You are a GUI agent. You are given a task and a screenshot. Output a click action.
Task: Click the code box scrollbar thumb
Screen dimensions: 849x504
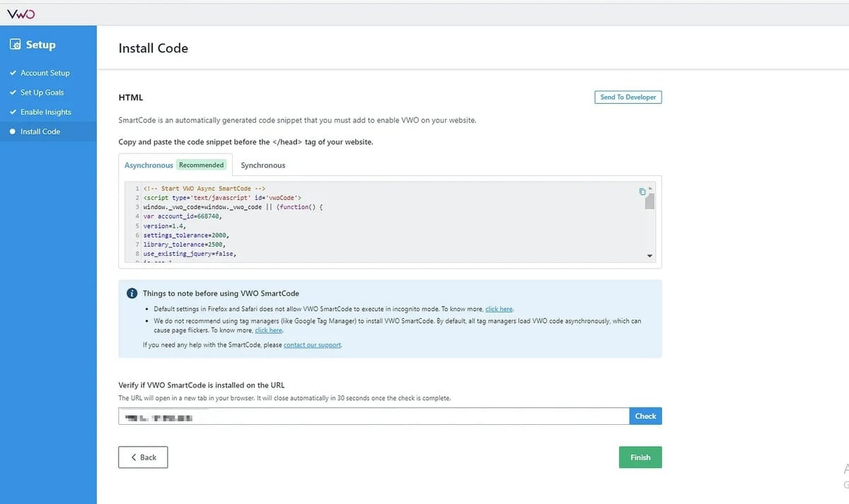649,201
